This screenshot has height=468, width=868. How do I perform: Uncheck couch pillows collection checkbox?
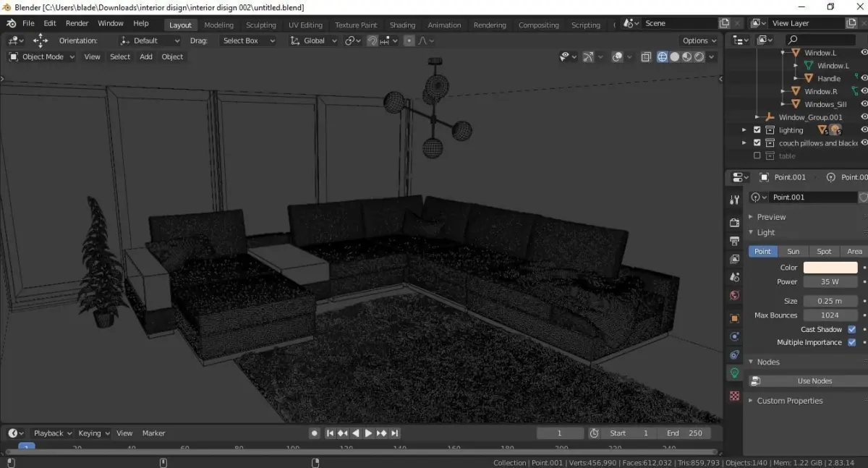[x=757, y=143]
